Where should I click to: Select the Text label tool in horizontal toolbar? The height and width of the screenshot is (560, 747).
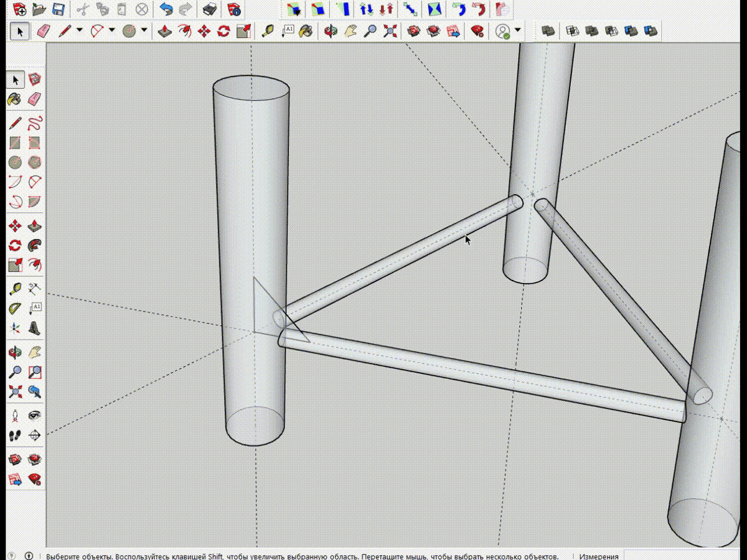point(288,30)
